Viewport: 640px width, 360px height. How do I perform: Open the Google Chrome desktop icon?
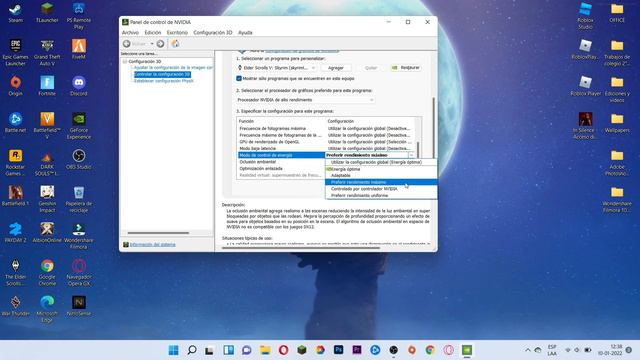click(47, 272)
